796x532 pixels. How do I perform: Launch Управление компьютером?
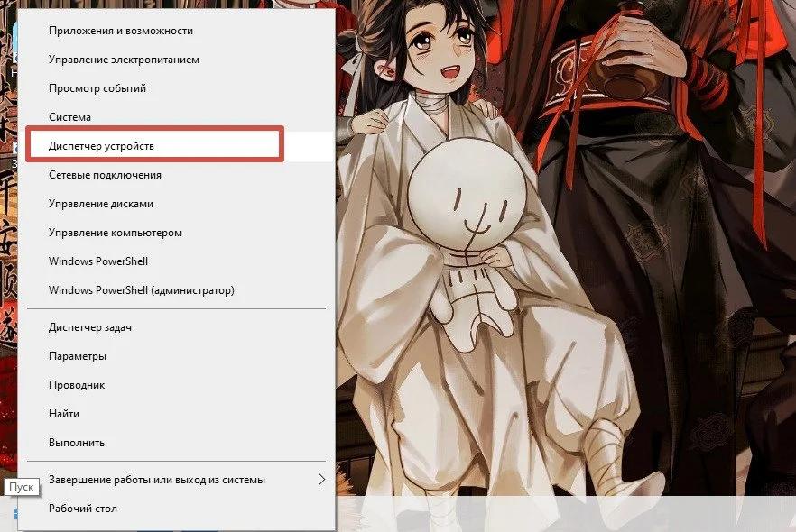176,233
